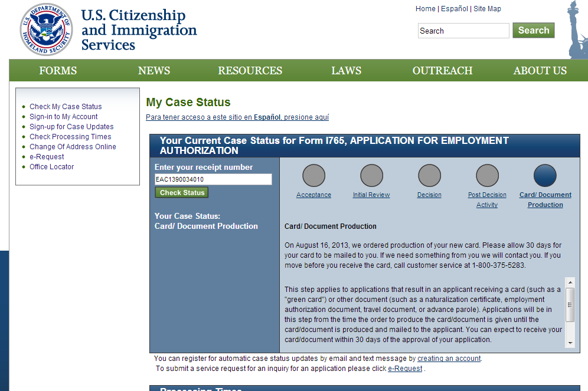
Task: Open the NEWS menu
Action: (x=154, y=70)
